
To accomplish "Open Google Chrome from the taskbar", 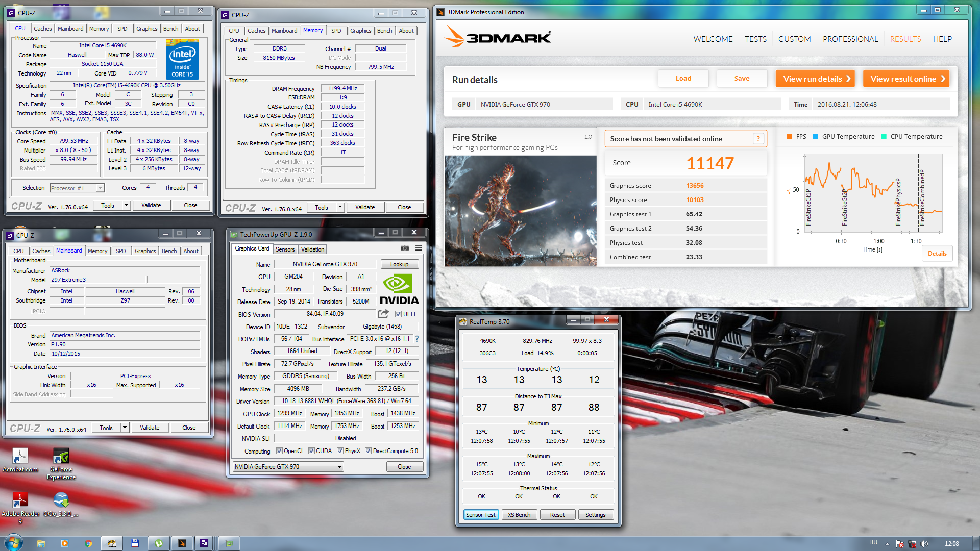I will pos(88,543).
